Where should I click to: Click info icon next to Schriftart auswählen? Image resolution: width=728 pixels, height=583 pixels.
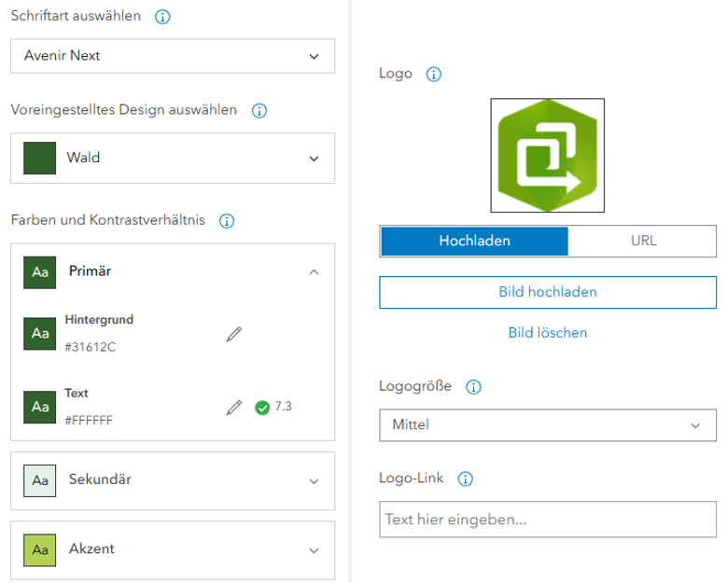pyautogui.click(x=162, y=17)
